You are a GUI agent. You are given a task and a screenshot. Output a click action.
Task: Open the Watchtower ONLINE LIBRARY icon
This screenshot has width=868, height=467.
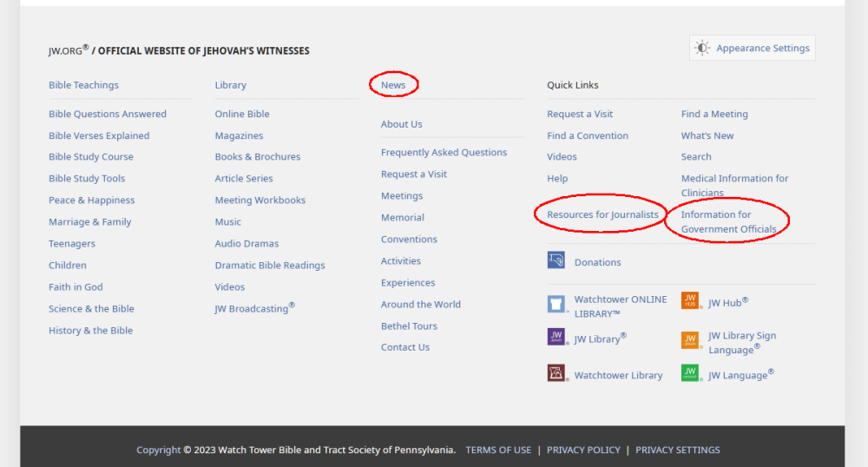(x=556, y=304)
